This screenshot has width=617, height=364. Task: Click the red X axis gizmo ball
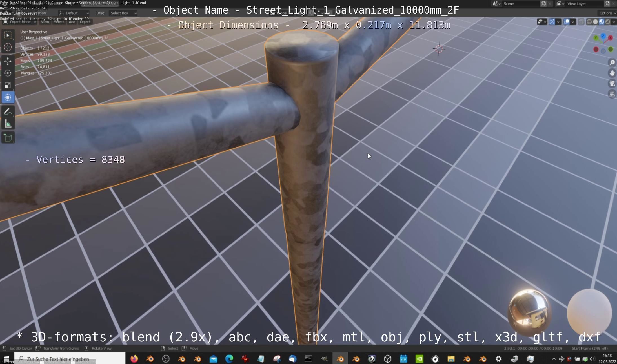click(x=611, y=37)
